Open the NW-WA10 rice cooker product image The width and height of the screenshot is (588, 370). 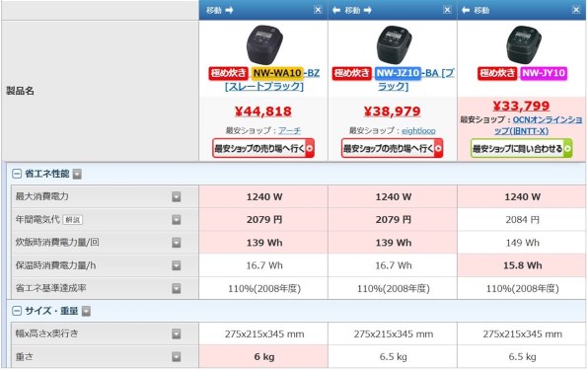coord(264,44)
